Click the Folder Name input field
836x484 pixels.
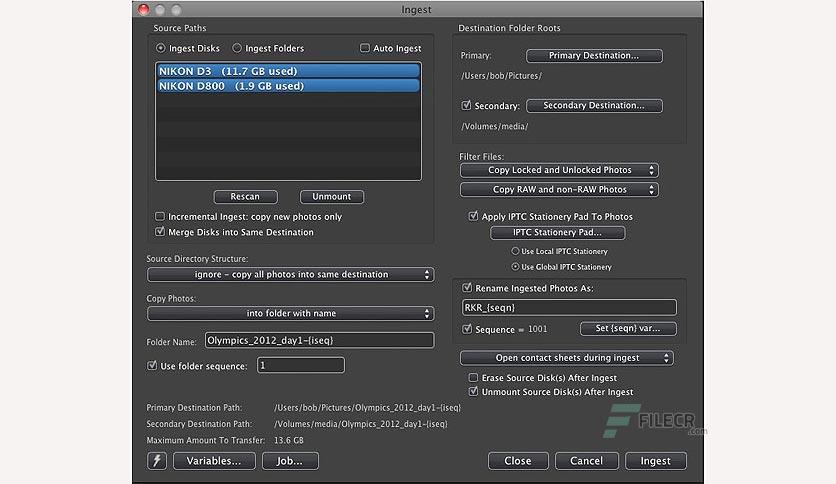(x=319, y=341)
